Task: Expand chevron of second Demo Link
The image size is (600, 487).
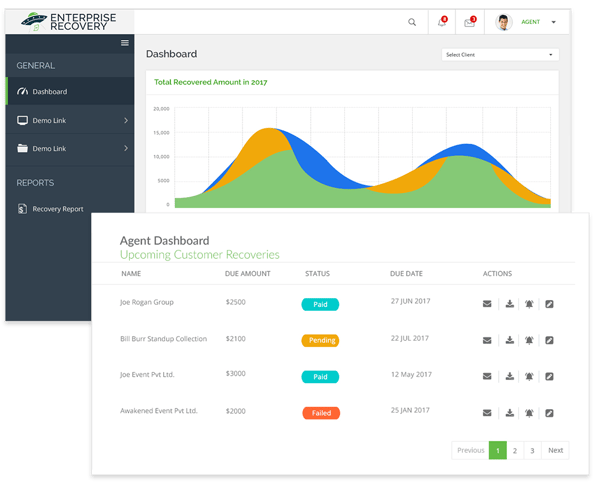Action: [x=126, y=148]
